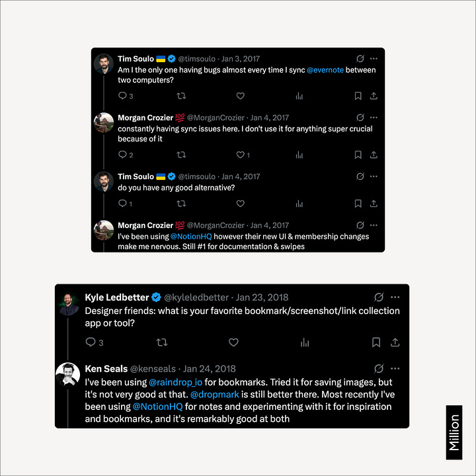Open three-dot menu on Ken Seals' tweet

395,368
